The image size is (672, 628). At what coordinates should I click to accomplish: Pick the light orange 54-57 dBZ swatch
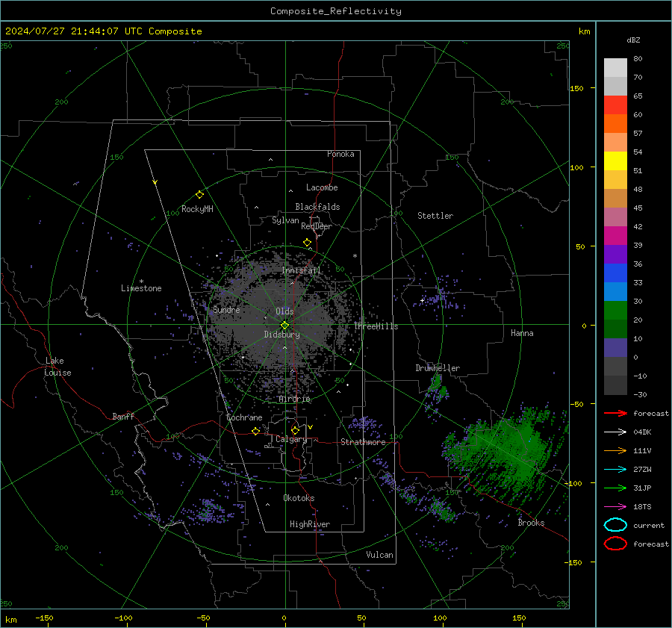(x=615, y=142)
